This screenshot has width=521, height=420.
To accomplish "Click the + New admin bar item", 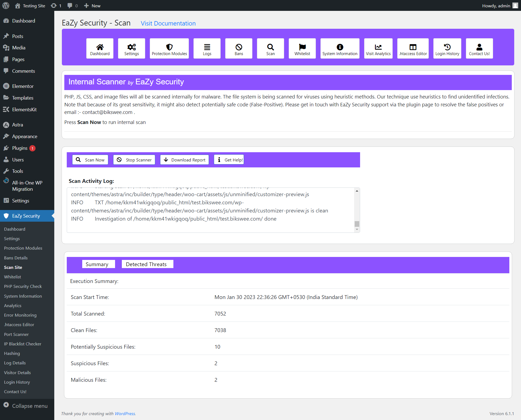I will [x=92, y=6].
